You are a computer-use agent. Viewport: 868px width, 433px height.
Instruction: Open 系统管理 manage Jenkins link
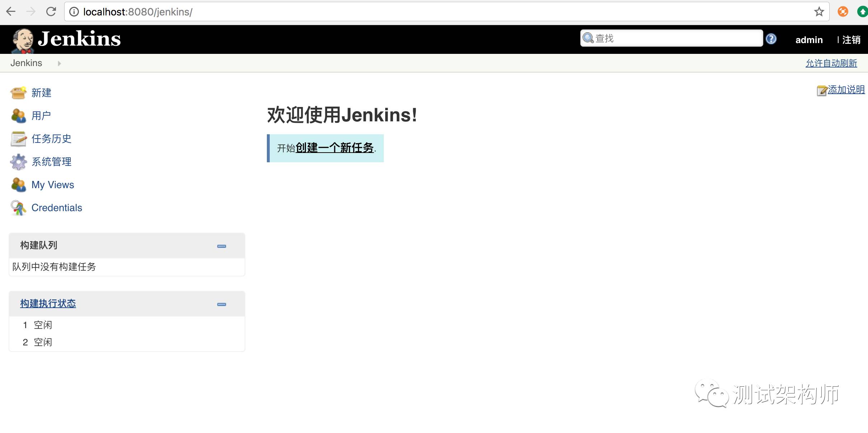pyautogui.click(x=51, y=162)
